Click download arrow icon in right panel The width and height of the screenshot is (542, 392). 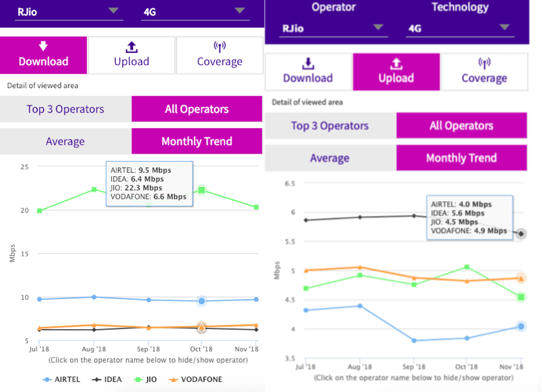[x=308, y=64]
